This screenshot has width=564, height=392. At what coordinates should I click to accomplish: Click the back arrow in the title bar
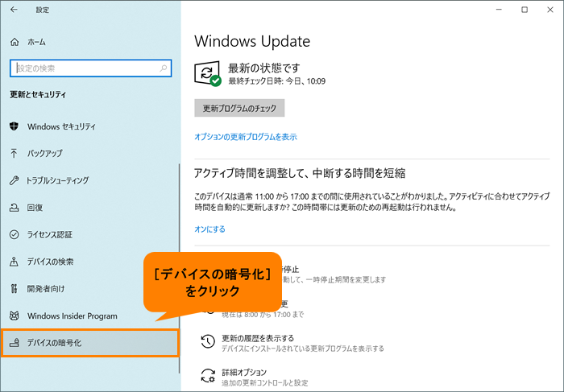[x=14, y=10]
